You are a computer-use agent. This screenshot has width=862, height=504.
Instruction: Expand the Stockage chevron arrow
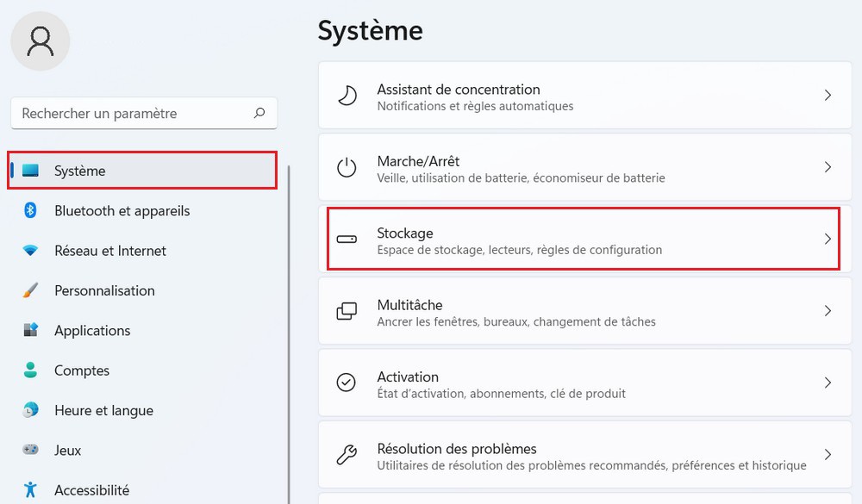828,239
